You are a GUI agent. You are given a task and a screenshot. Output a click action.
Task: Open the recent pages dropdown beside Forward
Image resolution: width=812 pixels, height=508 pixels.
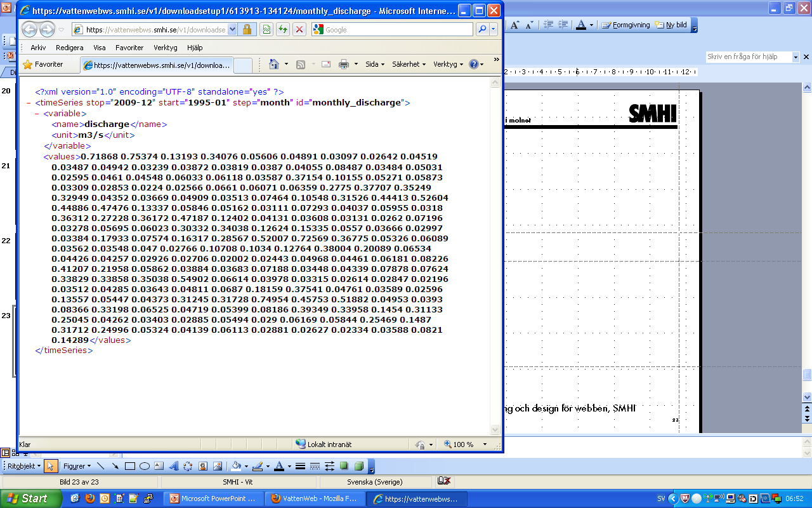point(62,30)
